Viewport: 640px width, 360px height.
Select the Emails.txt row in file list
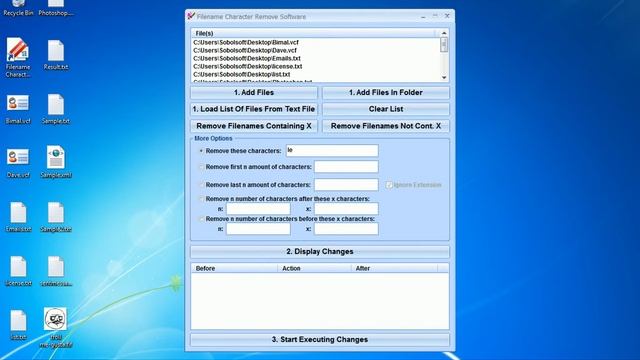click(x=247, y=58)
